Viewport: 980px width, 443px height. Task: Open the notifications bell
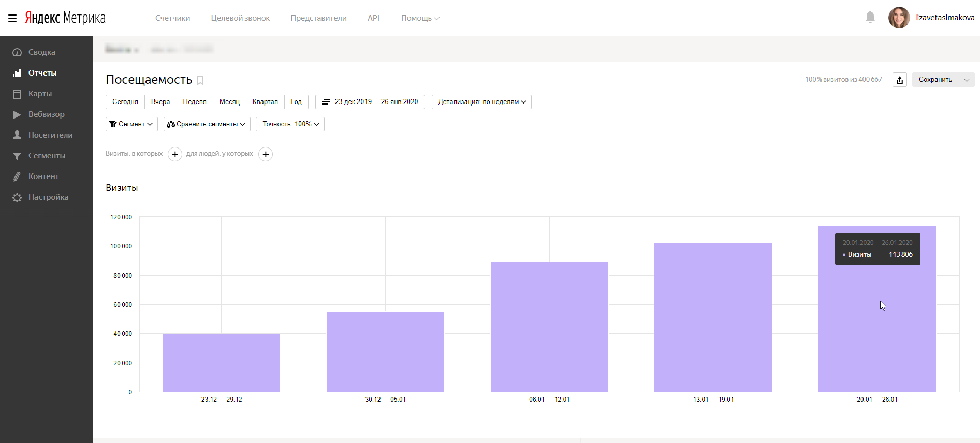870,18
